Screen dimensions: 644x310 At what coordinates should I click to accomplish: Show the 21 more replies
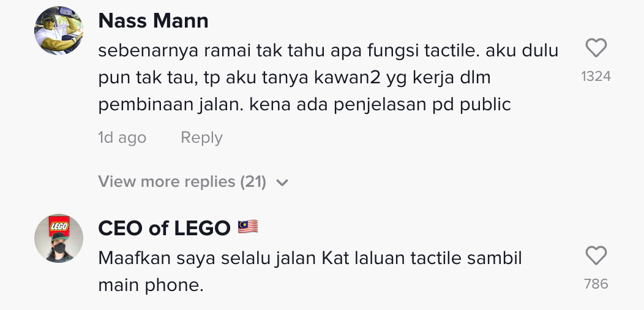pyautogui.click(x=182, y=182)
